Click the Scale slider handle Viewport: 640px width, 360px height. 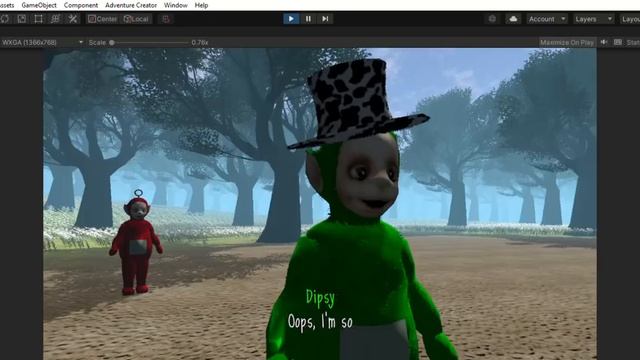112,42
